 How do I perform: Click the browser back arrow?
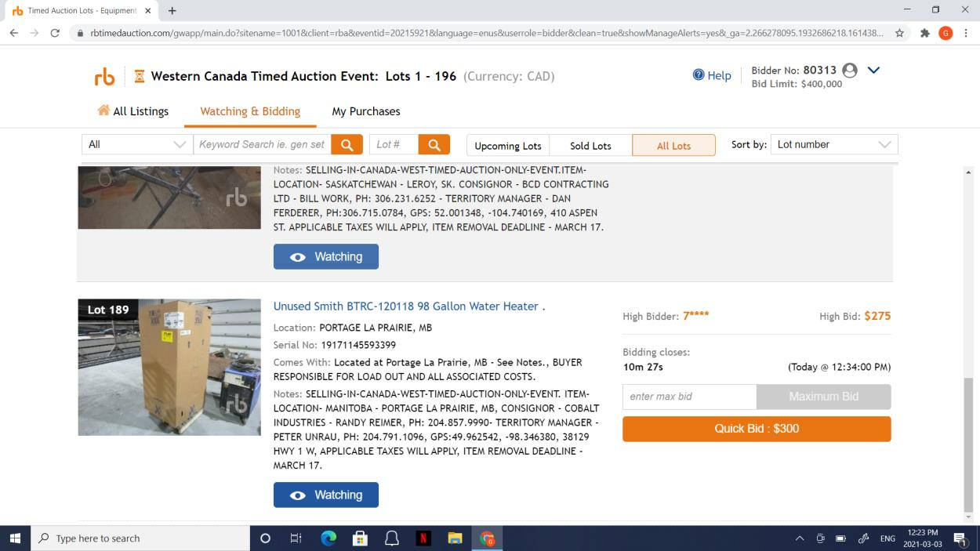pyautogui.click(x=14, y=33)
